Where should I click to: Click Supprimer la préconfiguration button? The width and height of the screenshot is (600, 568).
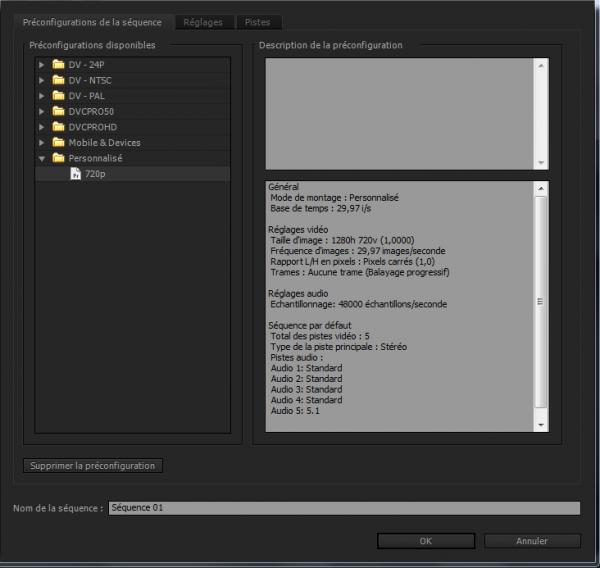point(93,465)
